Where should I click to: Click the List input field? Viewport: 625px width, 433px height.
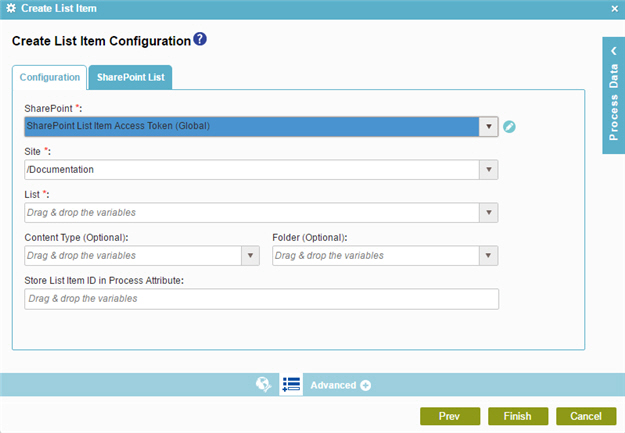tap(252, 213)
